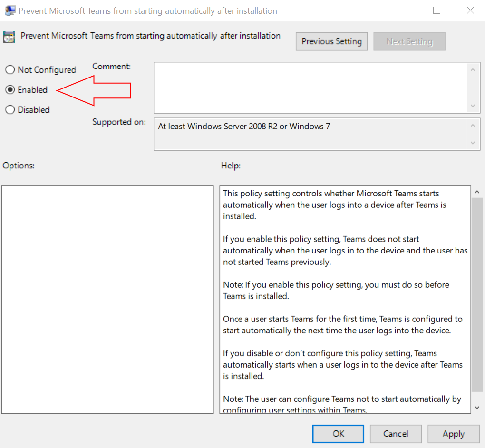This screenshot has width=485, height=448.
Task: Click the policy setting icon beside heading
Action: (9, 37)
